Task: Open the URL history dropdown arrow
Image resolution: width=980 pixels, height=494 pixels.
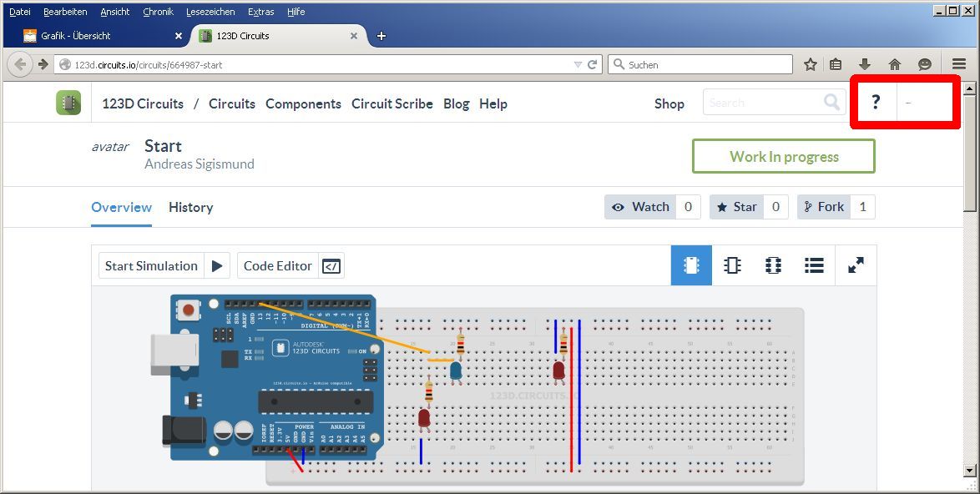Action: (578, 64)
